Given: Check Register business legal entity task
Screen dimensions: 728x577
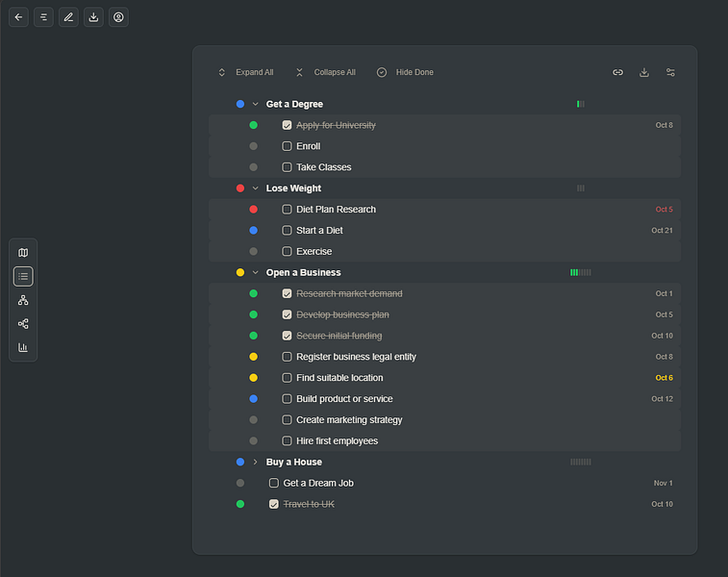Looking at the screenshot, I should coord(287,357).
